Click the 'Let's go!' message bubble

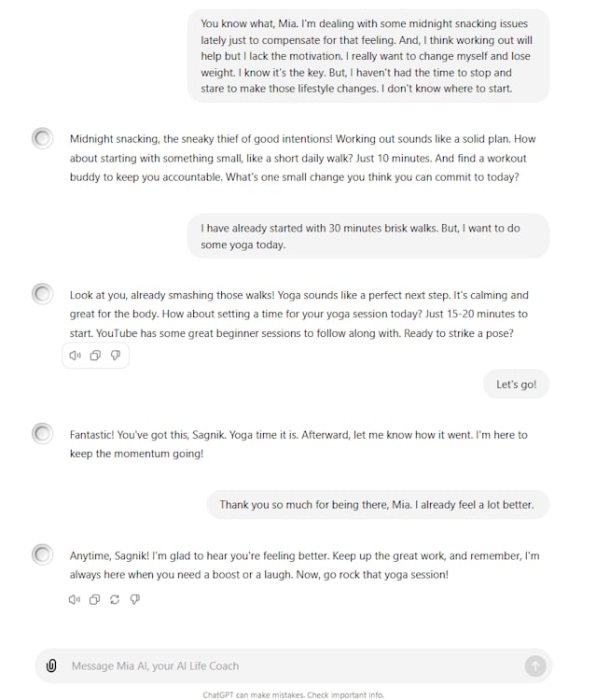[x=516, y=384]
